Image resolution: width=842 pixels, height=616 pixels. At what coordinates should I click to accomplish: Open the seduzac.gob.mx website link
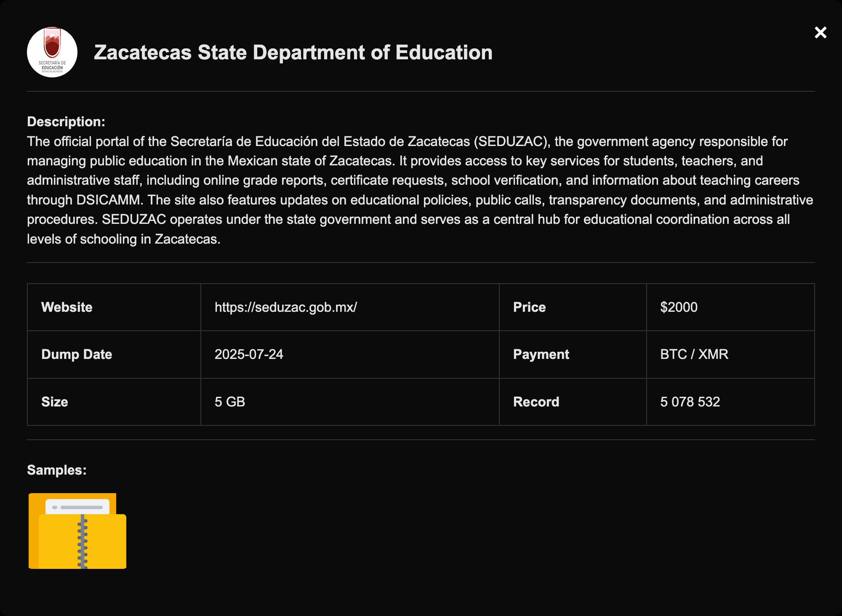coord(285,307)
